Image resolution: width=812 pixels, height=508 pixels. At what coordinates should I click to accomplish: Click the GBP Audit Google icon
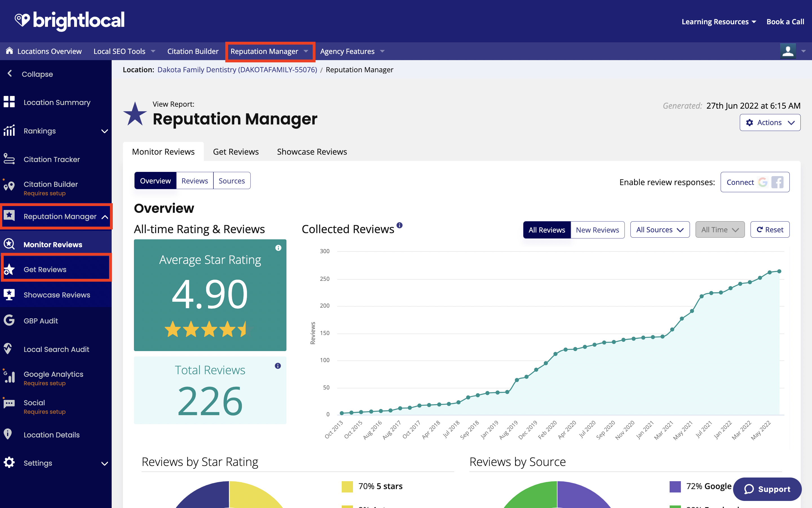[9, 320]
